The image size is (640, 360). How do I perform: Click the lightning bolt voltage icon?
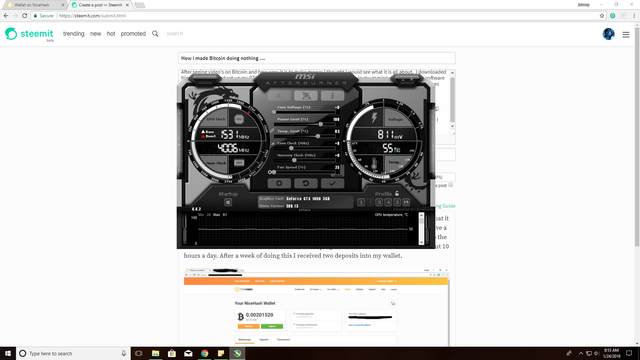[374, 118]
